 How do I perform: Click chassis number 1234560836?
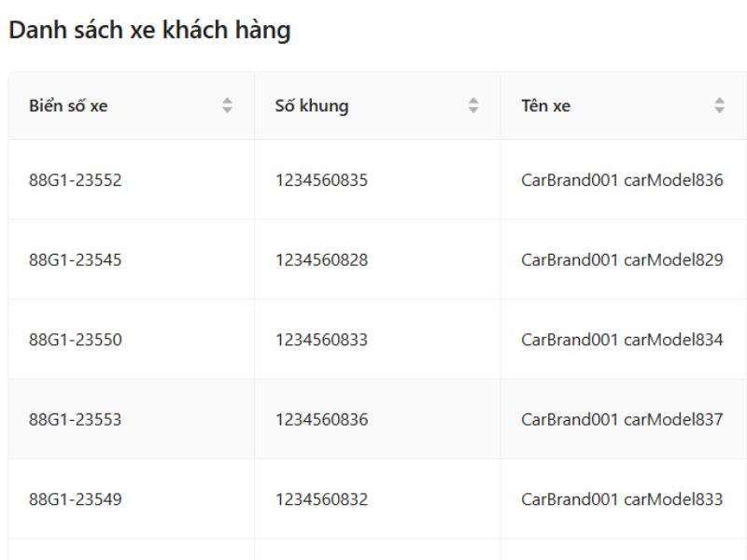[x=321, y=419]
